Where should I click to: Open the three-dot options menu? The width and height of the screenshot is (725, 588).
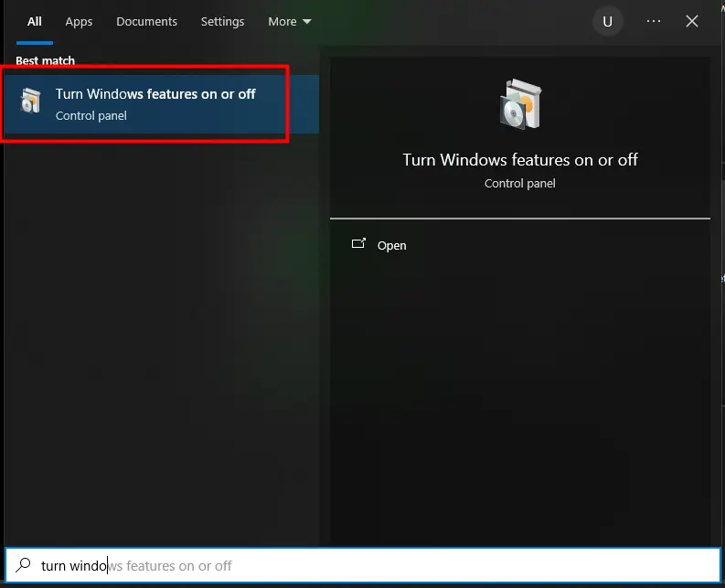click(654, 21)
